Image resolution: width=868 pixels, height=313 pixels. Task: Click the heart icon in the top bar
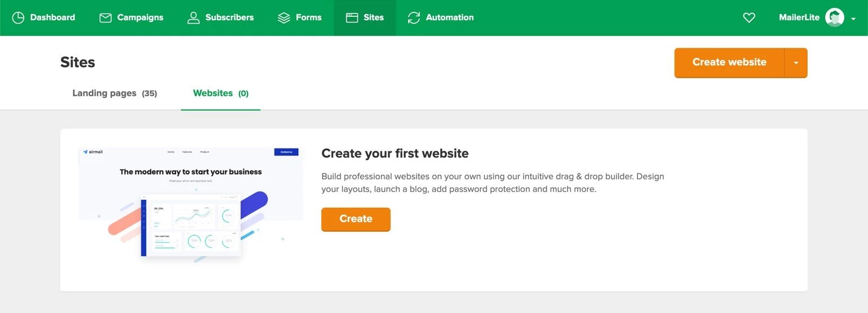tap(749, 17)
